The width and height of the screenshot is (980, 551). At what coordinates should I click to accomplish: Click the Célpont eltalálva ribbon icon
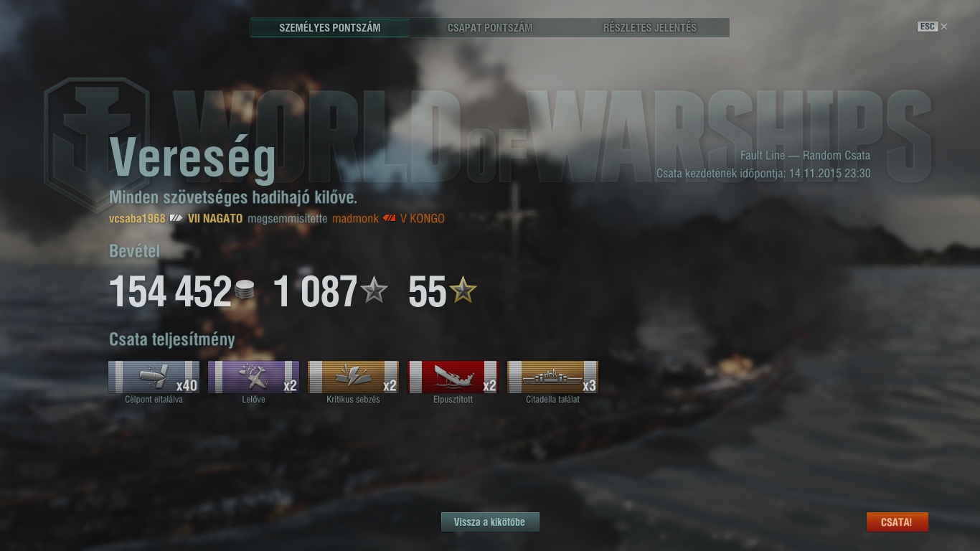(154, 377)
